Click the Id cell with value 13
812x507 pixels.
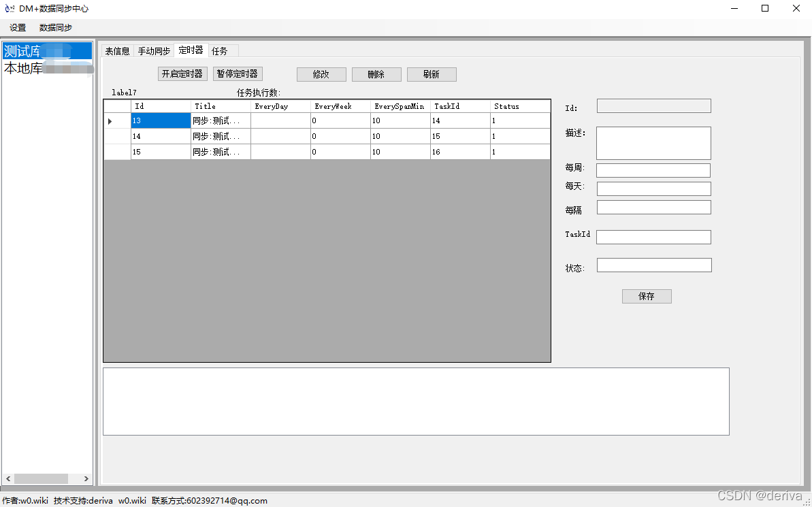pyautogui.click(x=161, y=120)
